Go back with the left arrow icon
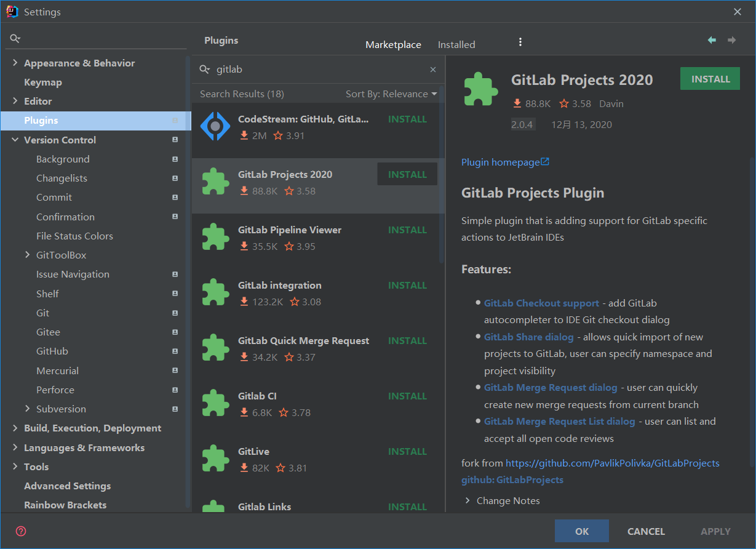Image resolution: width=756 pixels, height=549 pixels. pyautogui.click(x=712, y=40)
